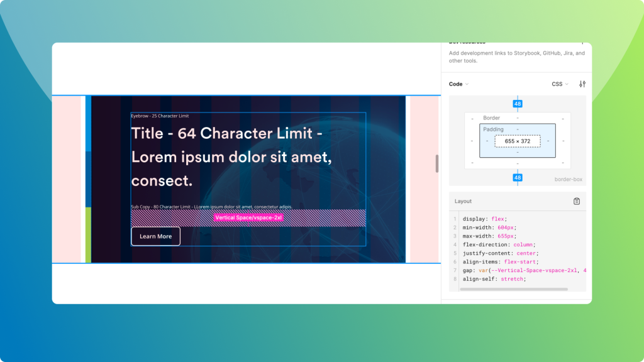Screen dimensions: 644x362
Task: Click the border-box label
Action: click(x=568, y=179)
